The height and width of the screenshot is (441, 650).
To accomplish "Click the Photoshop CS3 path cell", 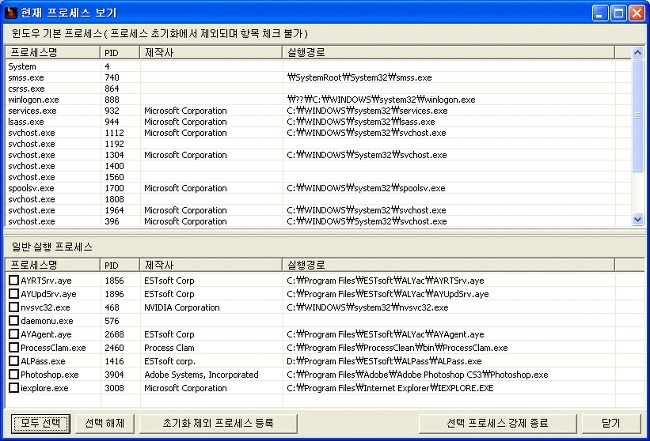I will [x=417, y=375].
